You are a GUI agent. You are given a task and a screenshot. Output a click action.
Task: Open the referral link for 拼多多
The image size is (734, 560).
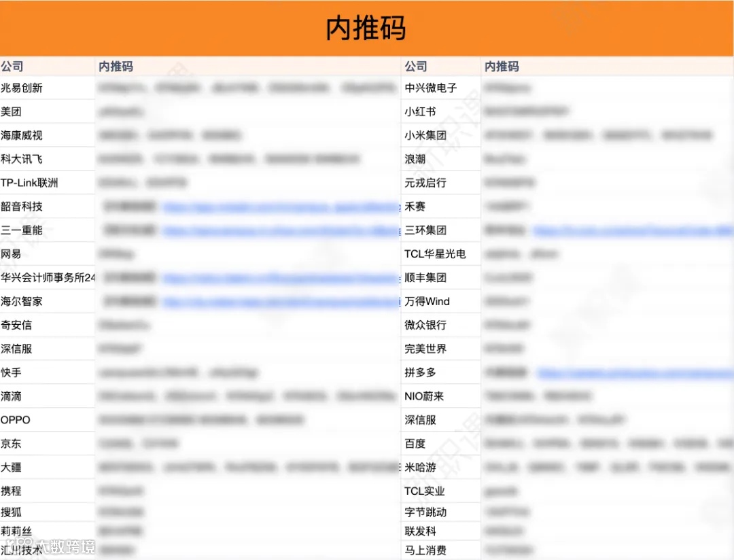tap(635, 372)
